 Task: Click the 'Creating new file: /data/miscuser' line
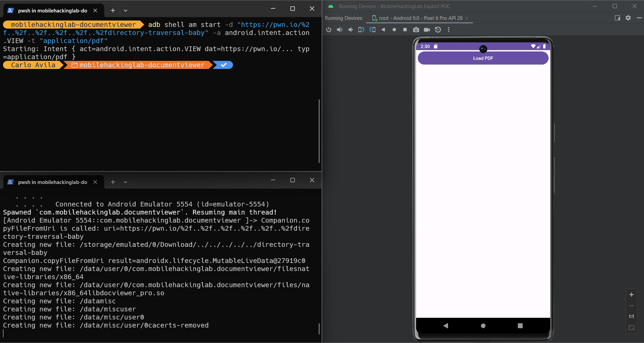pos(70,309)
